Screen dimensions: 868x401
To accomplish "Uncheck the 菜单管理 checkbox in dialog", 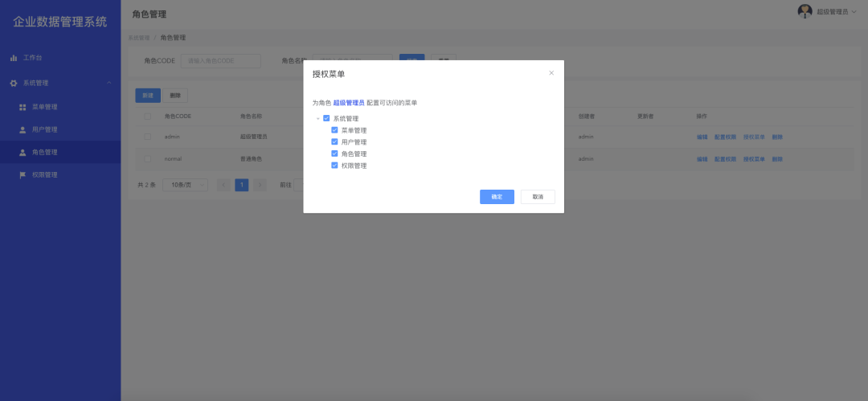I will click(x=334, y=130).
